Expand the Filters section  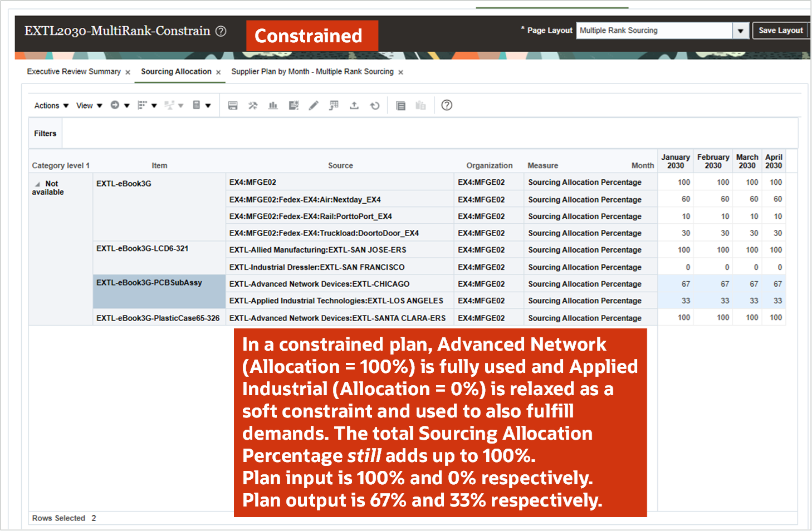[45, 133]
